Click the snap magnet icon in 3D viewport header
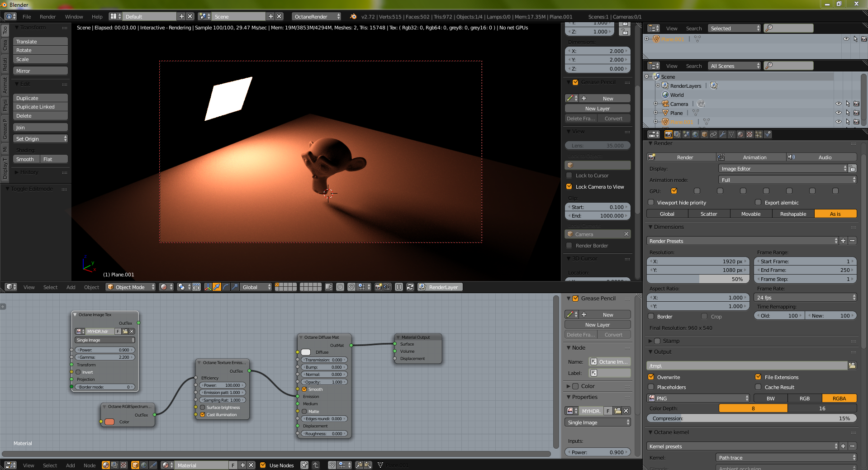868x470 pixels. tap(351, 287)
